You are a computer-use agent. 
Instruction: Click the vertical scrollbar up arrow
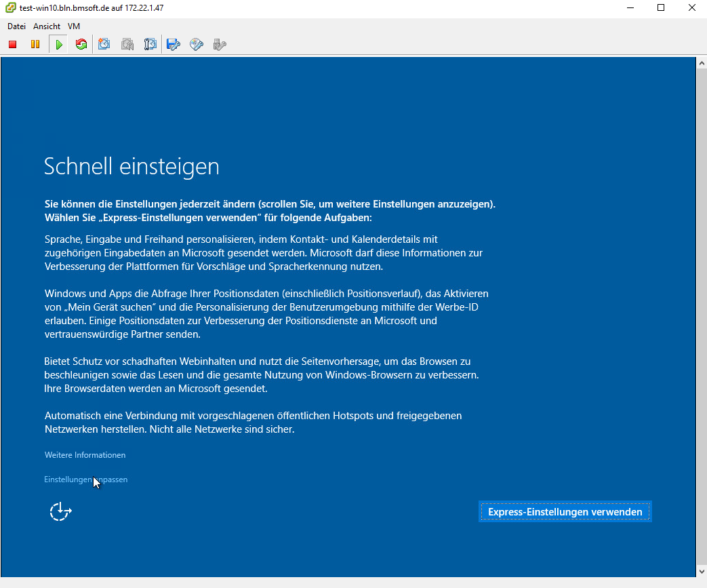click(702, 63)
